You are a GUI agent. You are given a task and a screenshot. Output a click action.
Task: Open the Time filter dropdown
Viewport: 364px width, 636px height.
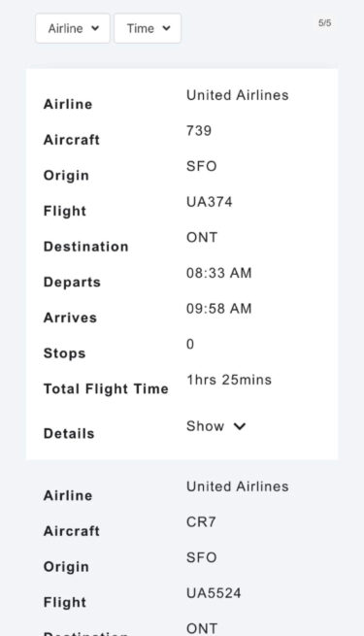pos(148,28)
